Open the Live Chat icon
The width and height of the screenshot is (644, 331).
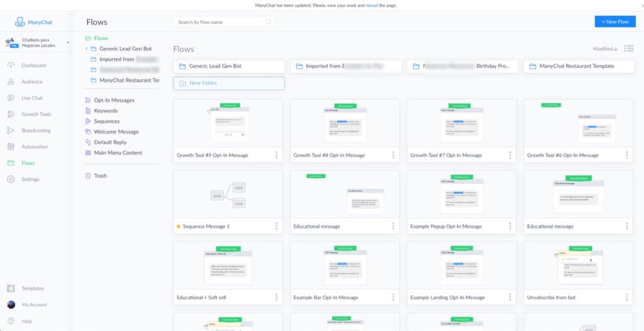11,98
